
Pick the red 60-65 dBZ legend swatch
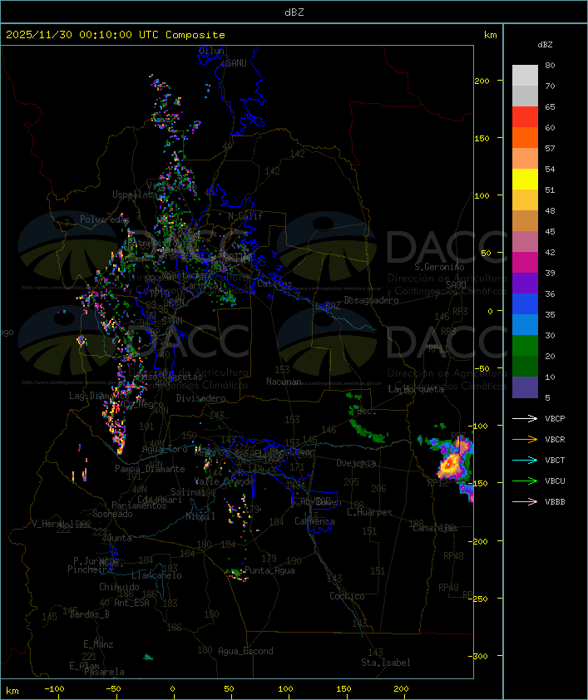pos(525,116)
